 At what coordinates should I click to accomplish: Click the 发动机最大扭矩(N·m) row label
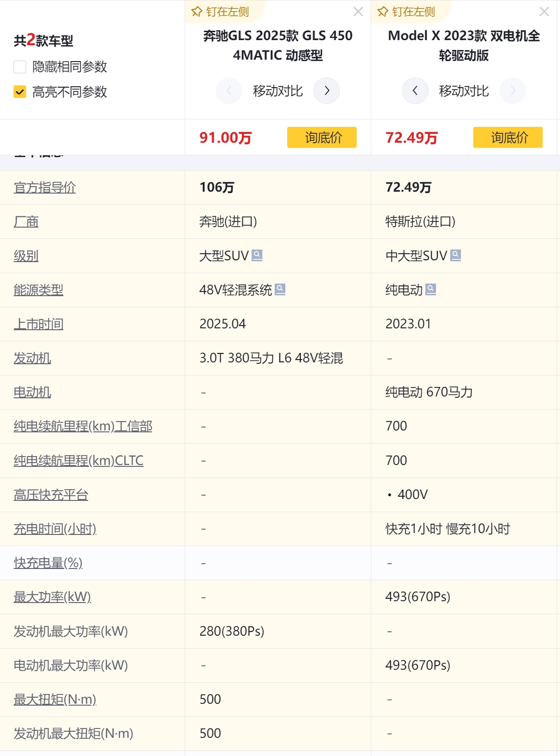click(x=73, y=734)
